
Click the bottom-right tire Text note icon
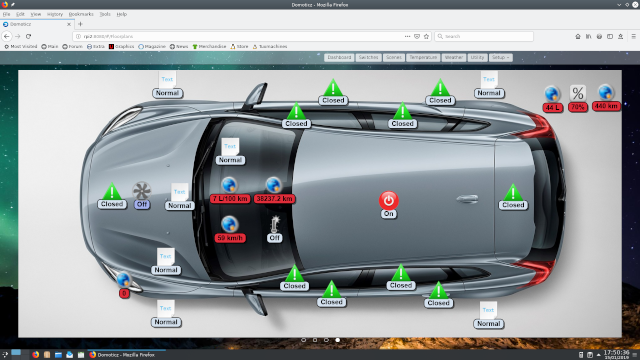tap(488, 310)
